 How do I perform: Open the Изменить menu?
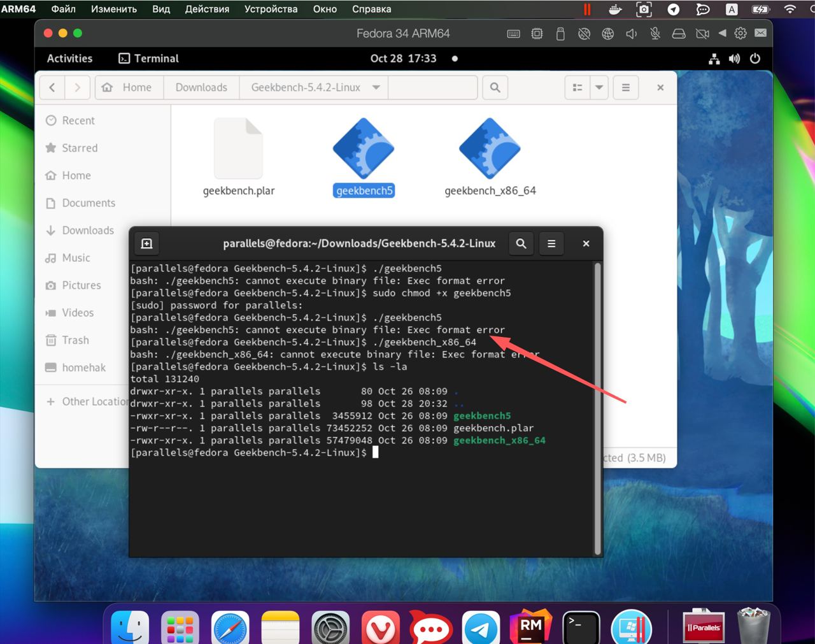tap(113, 9)
